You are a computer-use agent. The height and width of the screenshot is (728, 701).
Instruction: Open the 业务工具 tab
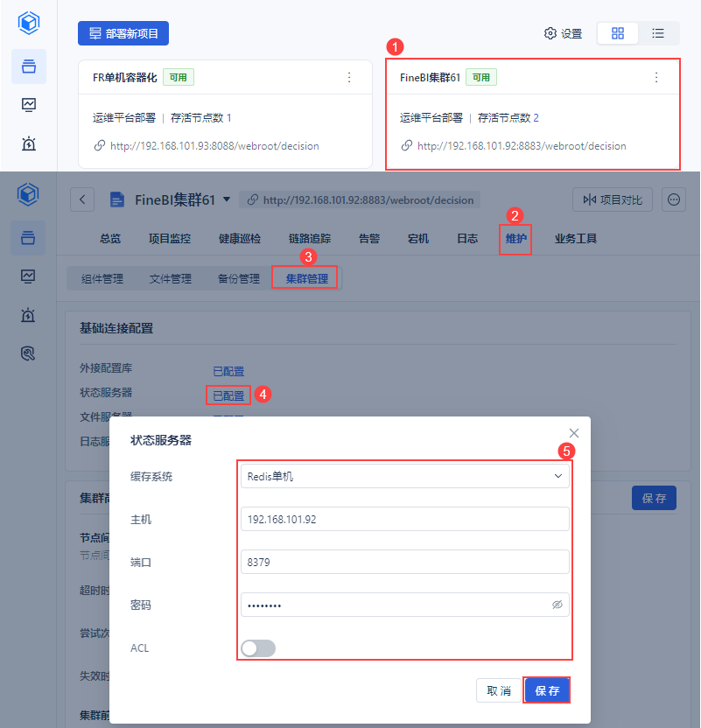[x=576, y=239]
